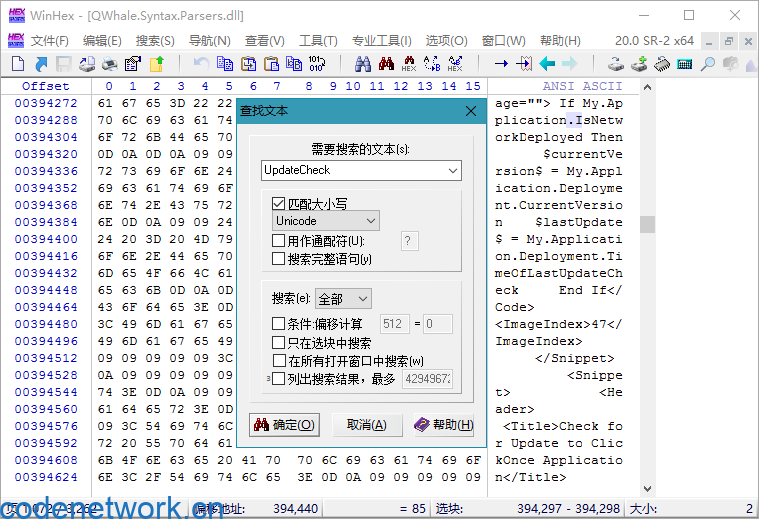
Task: Check the 只在选块中搜索 checkbox
Action: coord(278,343)
